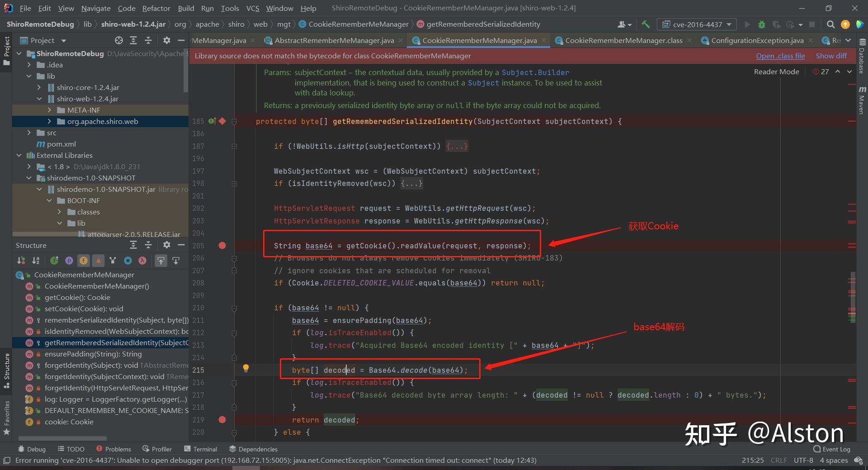The height and width of the screenshot is (470, 868).
Task: Switch to AbstractRememberMeManager.java tab
Action: [x=334, y=40]
